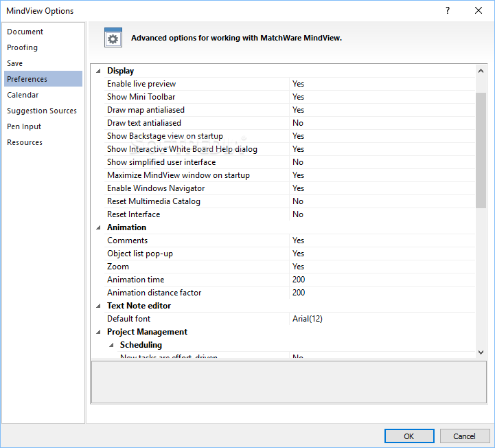Viewport: 495px width, 448px height.
Task: Click the Animation time value 200
Action: click(382, 280)
